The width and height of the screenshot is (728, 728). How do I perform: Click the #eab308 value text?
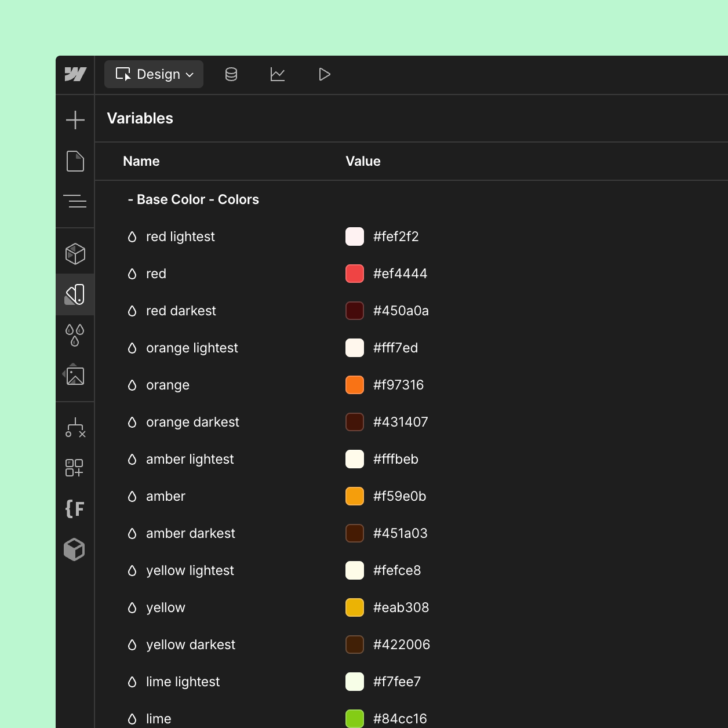[401, 607]
